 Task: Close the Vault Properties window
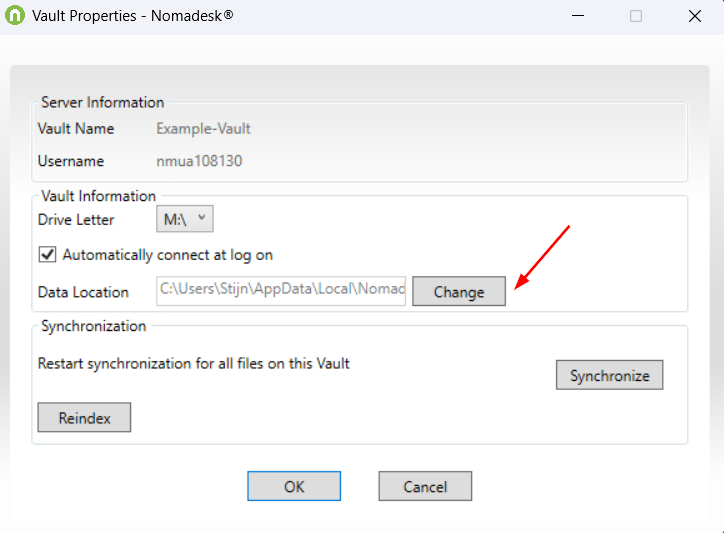(x=694, y=16)
